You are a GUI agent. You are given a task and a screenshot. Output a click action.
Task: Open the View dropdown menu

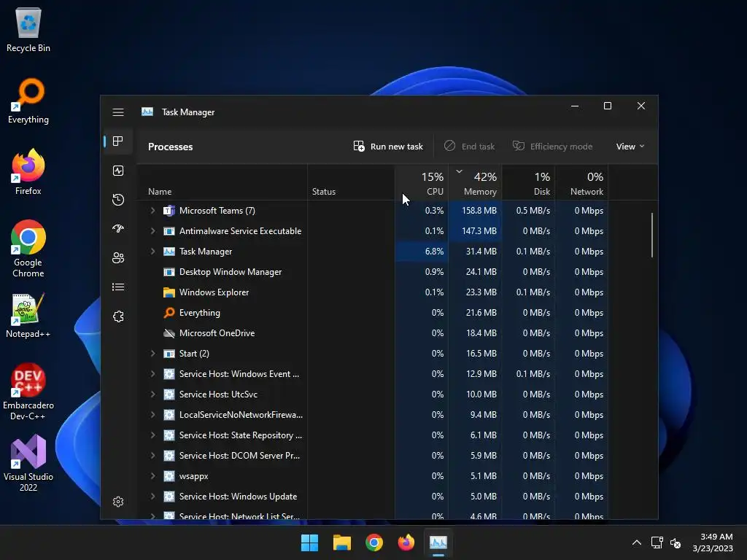(x=630, y=147)
